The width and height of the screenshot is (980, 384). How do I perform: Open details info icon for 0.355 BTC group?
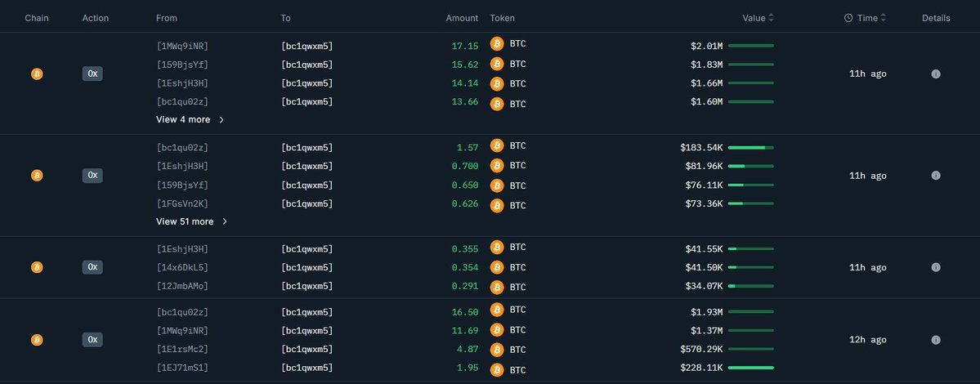pos(936,267)
